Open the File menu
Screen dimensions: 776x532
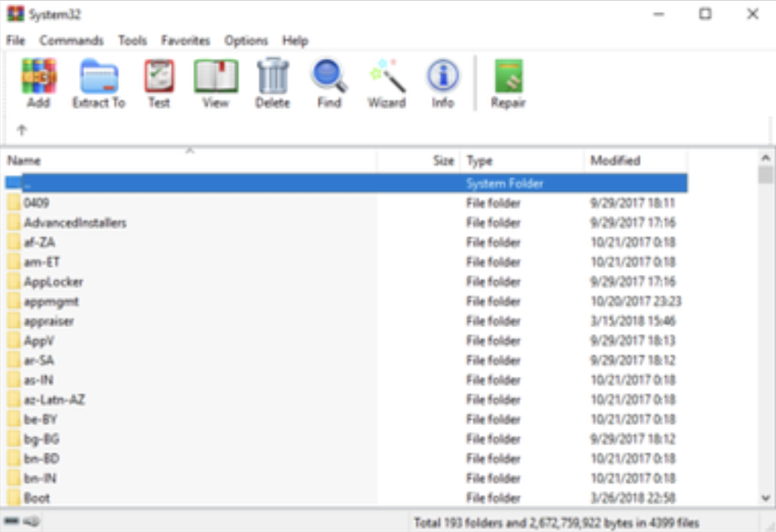pyautogui.click(x=15, y=41)
